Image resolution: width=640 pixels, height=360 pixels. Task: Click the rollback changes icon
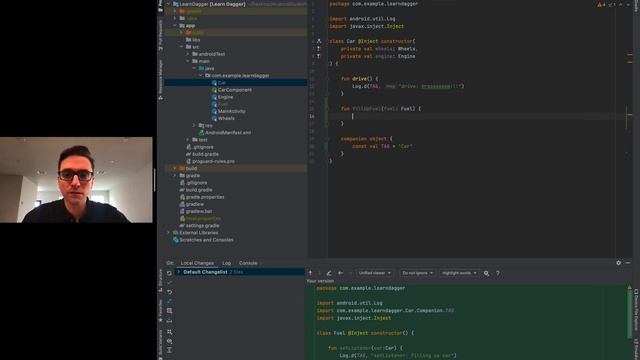pyautogui.click(x=169, y=292)
